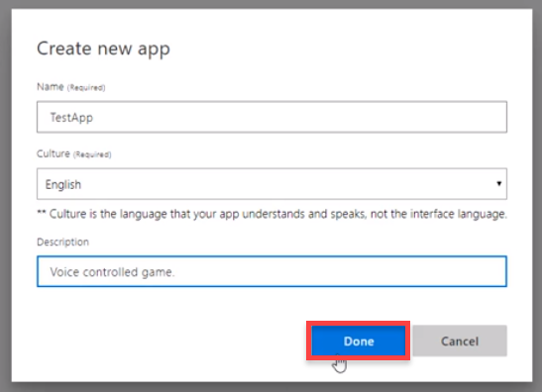The width and height of the screenshot is (542, 392).
Task: Click the 'Name (Required)' label
Action: coord(71,87)
